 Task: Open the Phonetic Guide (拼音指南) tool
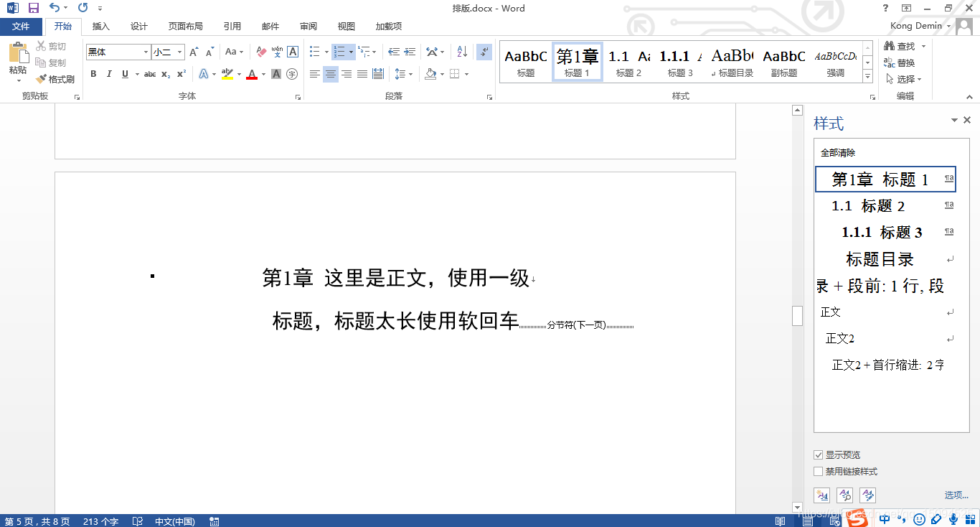(275, 52)
